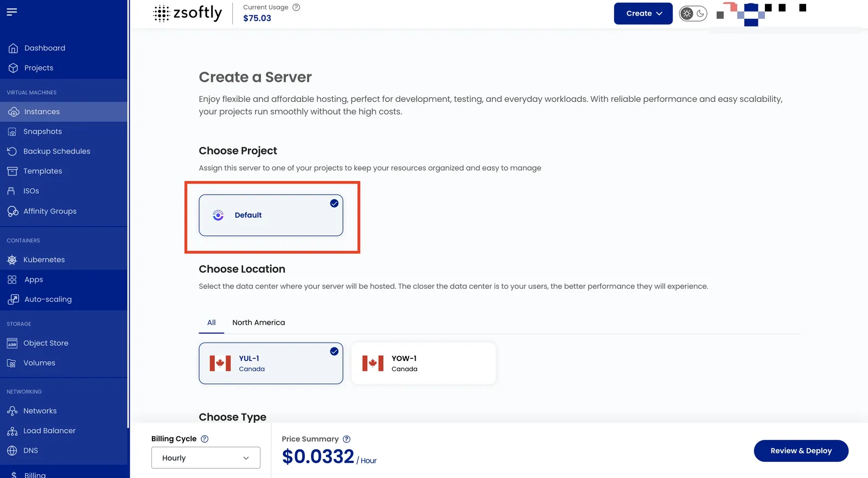Open Templates archive icon
Screen dimensions: 868x478
(12, 171)
